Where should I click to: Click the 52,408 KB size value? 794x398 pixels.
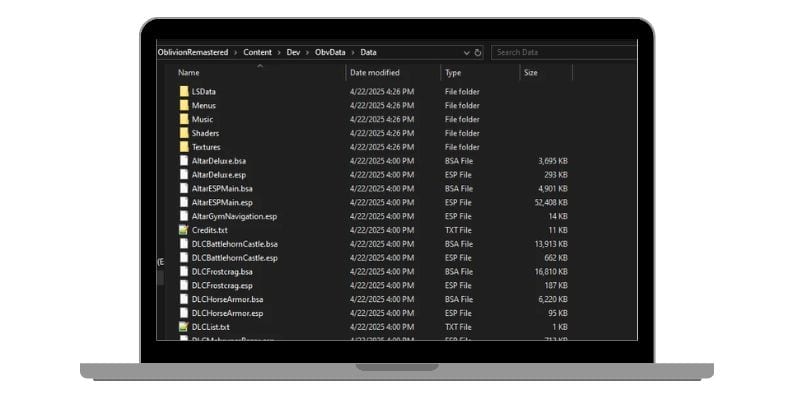pyautogui.click(x=551, y=202)
